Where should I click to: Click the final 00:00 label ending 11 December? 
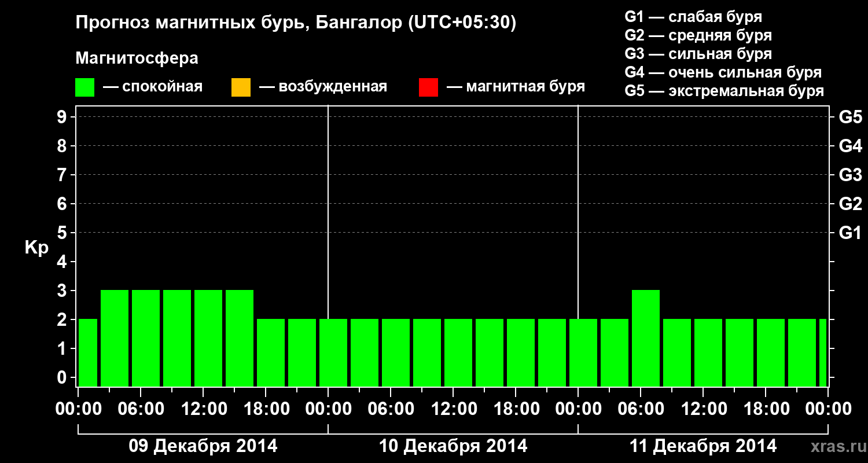coord(828,409)
